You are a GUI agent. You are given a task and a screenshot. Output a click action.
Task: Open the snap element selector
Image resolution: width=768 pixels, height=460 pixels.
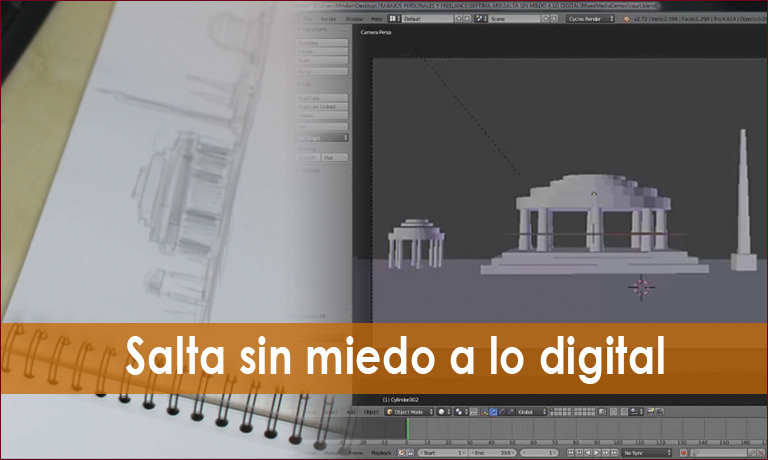tap(636, 412)
